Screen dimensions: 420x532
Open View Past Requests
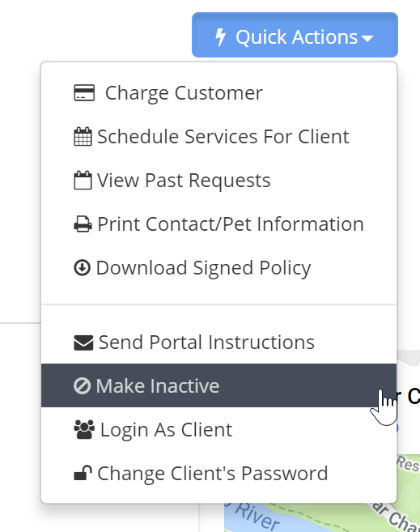pyautogui.click(x=219, y=180)
